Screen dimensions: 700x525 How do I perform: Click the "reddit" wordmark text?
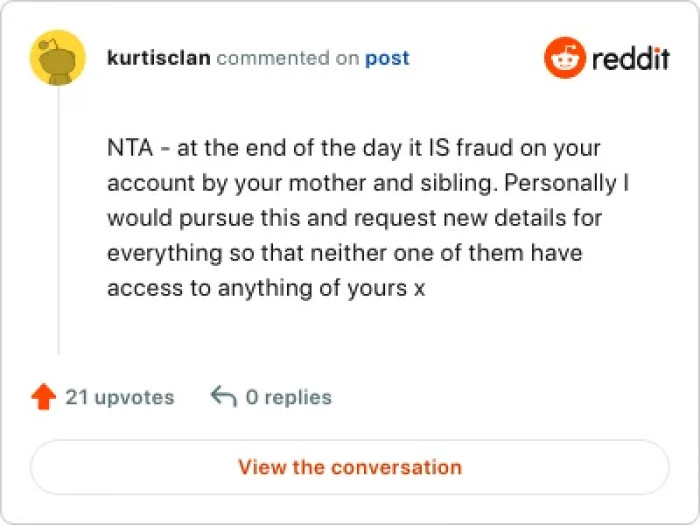tap(630, 59)
